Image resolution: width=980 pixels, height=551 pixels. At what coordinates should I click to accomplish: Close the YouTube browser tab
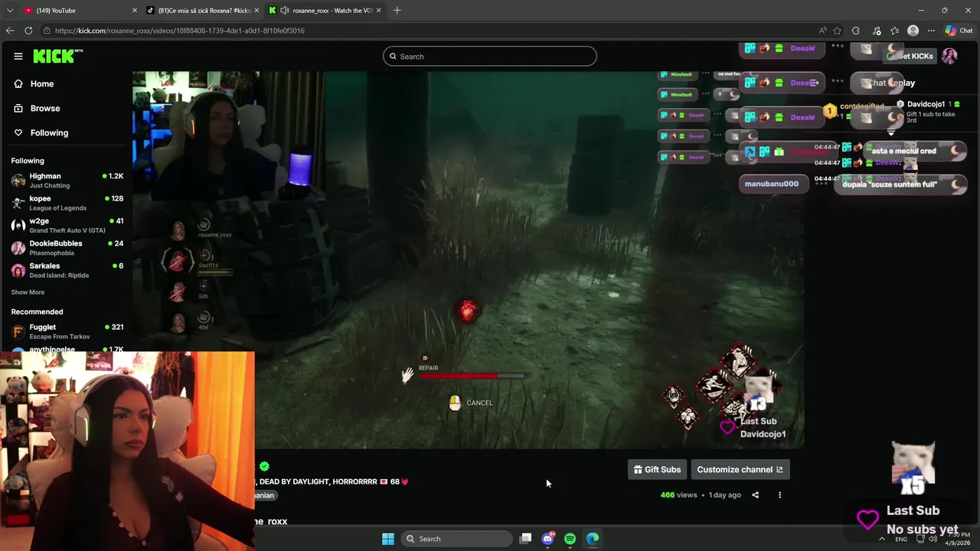[135, 11]
